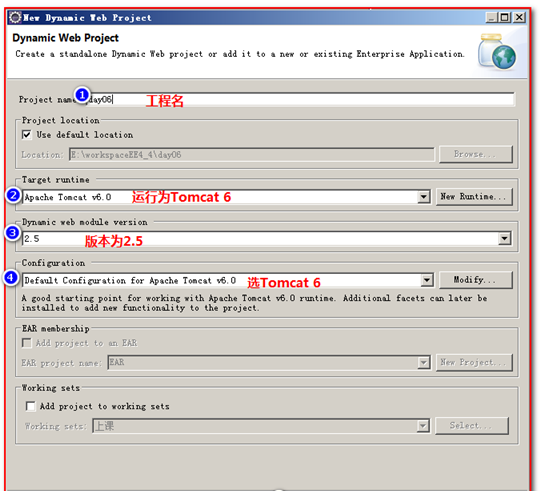Open the Configuration combo box arrow
The width and height of the screenshot is (540, 491).
(427, 280)
